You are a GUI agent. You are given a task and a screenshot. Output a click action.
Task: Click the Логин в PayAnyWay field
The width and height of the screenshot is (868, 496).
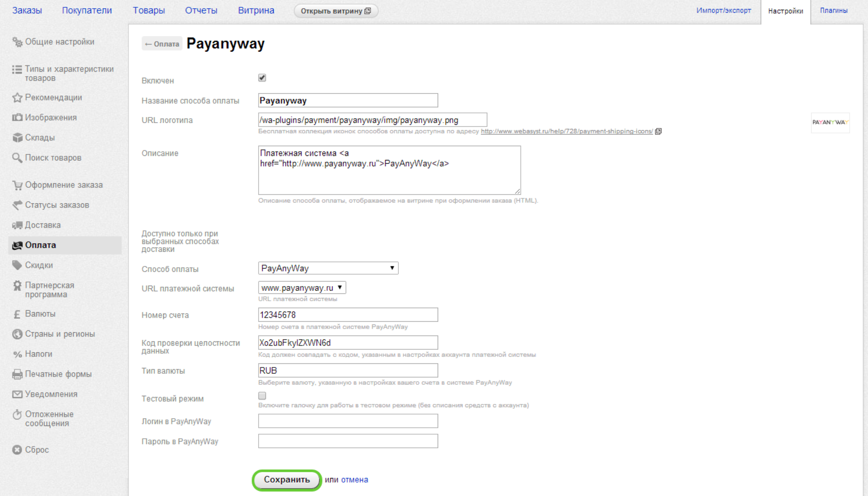(348, 421)
